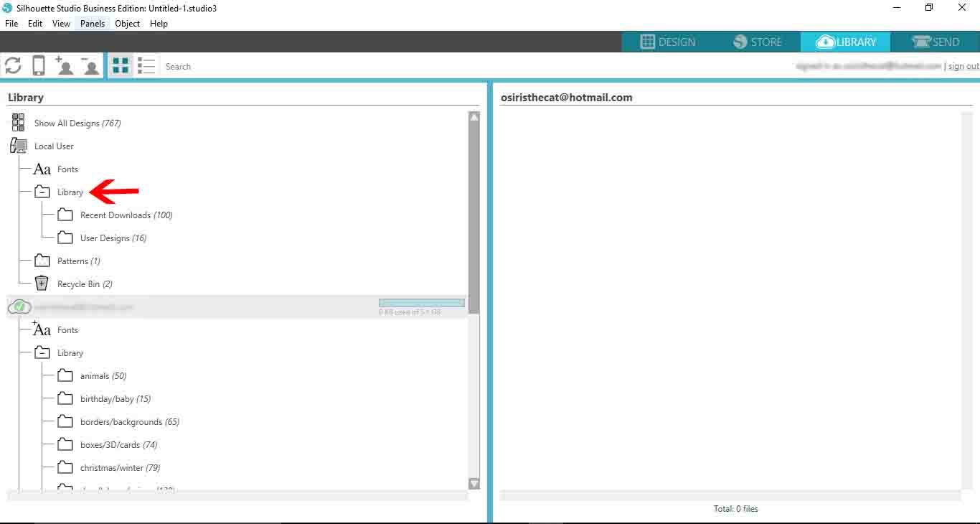Open the Panels menu
This screenshot has height=524, width=980.
pyautogui.click(x=93, y=24)
